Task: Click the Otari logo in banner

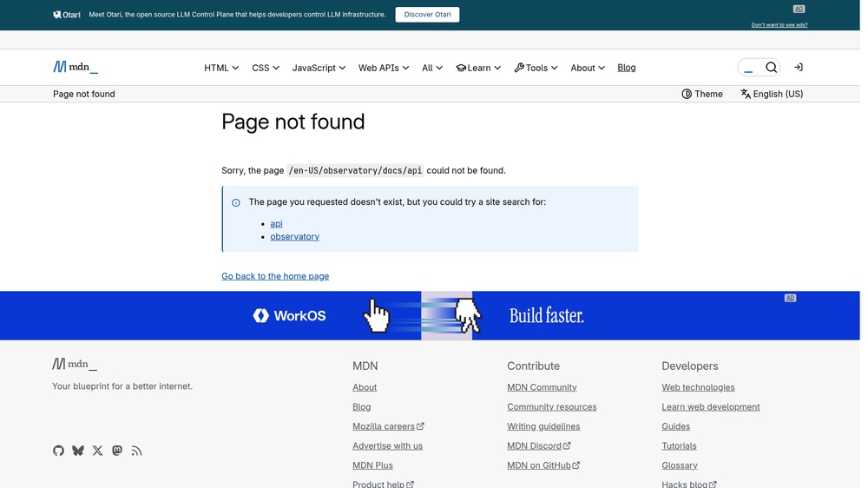Action: tap(67, 15)
